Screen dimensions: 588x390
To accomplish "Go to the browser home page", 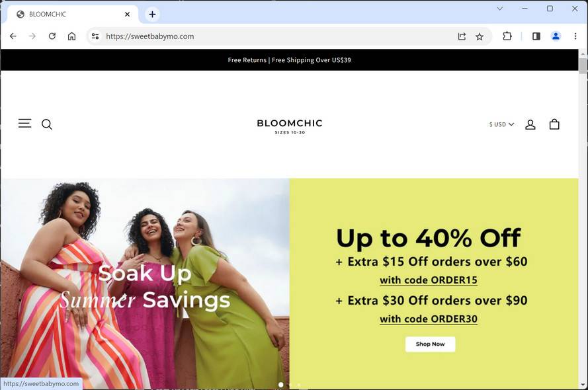I will tap(71, 36).
